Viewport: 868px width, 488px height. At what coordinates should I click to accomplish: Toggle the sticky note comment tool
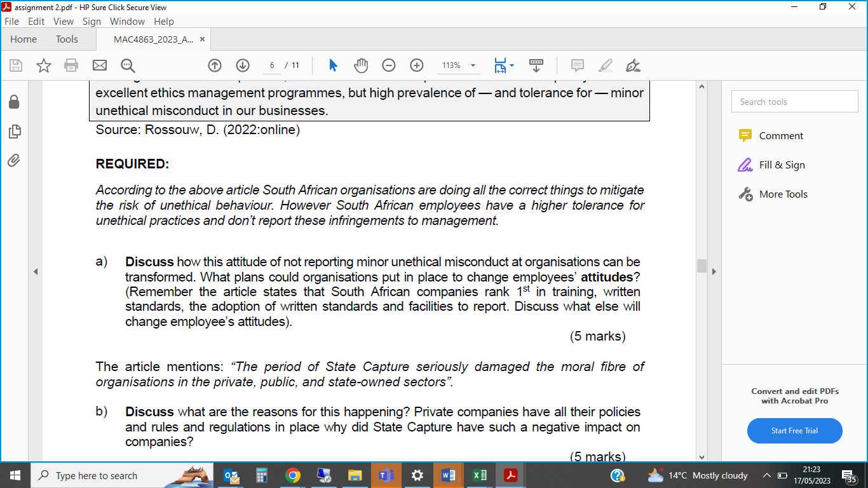pyautogui.click(x=577, y=65)
